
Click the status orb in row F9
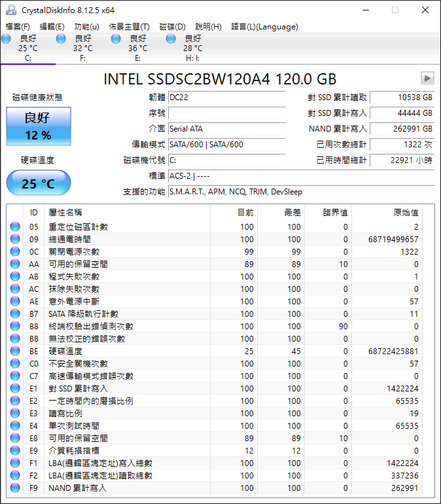tap(15, 488)
